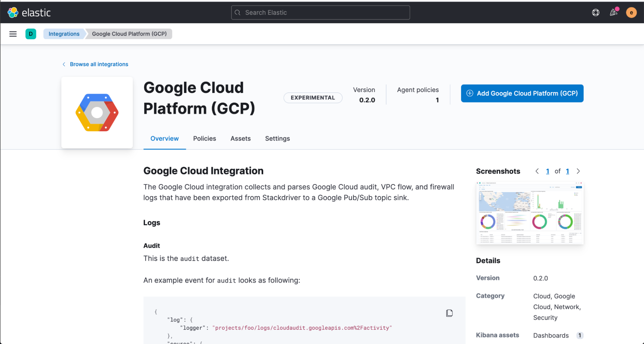Screen dimensions: 644x344
Task: Switch to the Settings tab
Action: pos(277,138)
